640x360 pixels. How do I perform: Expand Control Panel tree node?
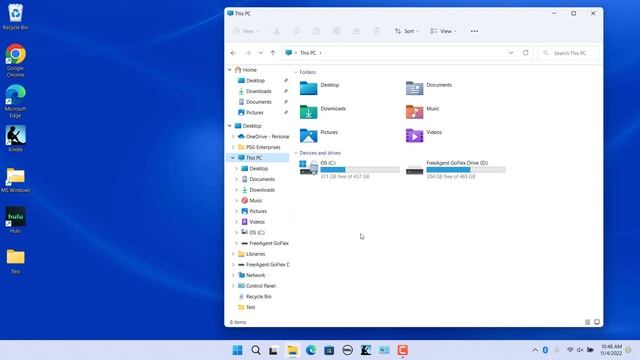[x=233, y=286]
